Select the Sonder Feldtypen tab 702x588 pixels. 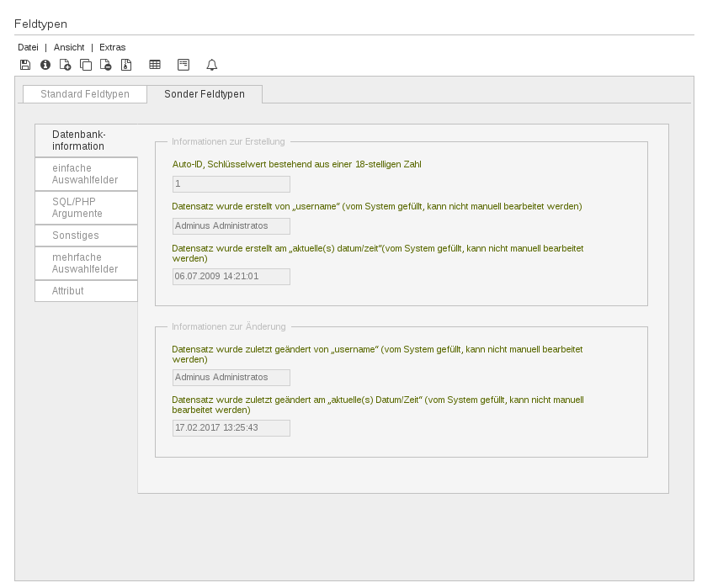(x=205, y=94)
